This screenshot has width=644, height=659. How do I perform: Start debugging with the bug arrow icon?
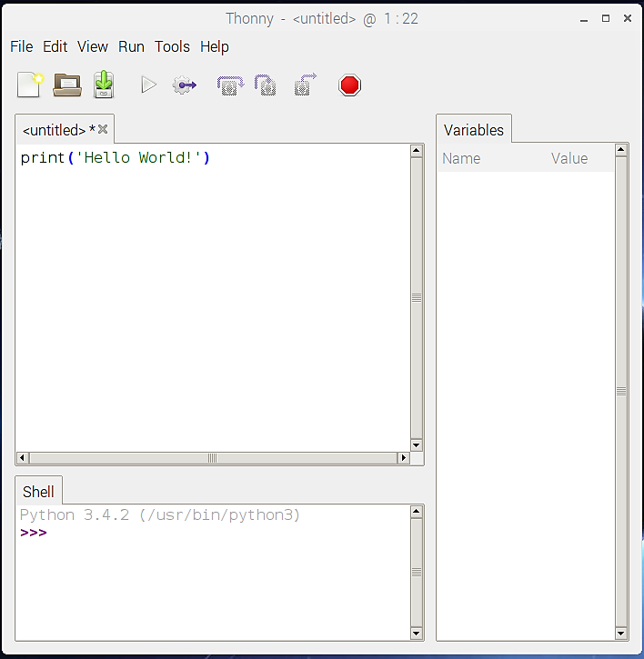pyautogui.click(x=185, y=85)
